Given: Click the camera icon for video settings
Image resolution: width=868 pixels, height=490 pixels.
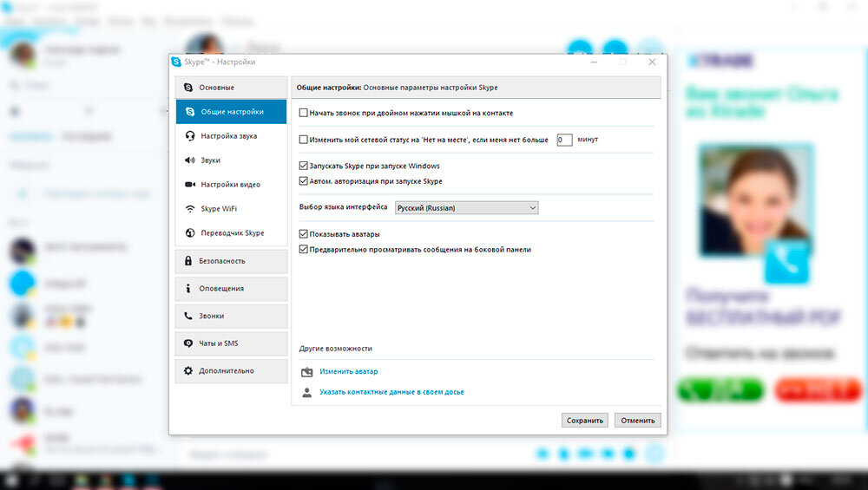Looking at the screenshot, I should [x=190, y=185].
